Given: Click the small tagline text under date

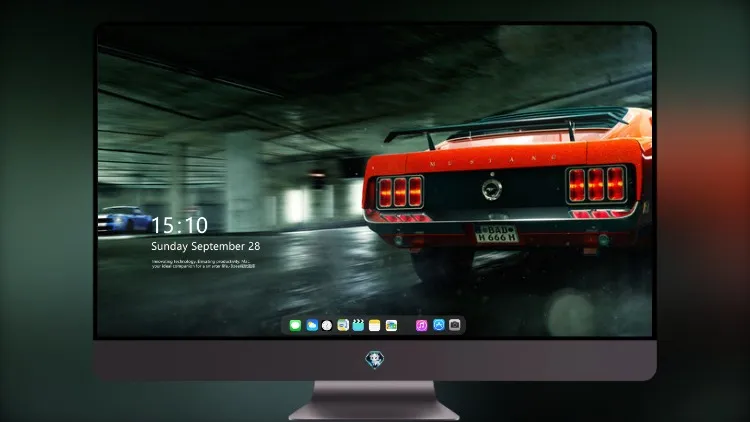Looking at the screenshot, I should [x=204, y=264].
